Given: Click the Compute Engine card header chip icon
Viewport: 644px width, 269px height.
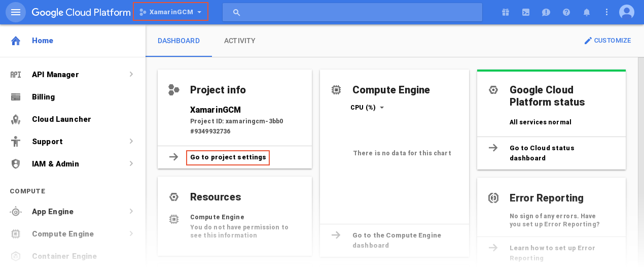Looking at the screenshot, I should (x=336, y=90).
